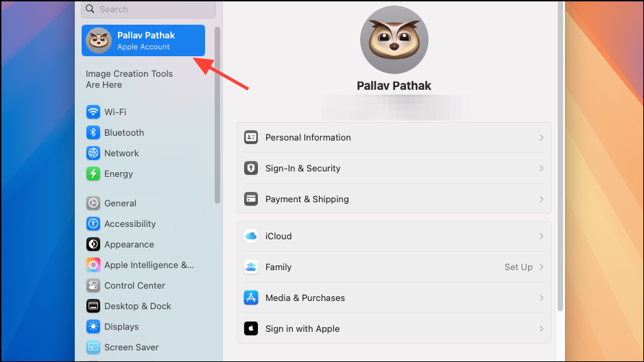Click the Family text
The width and height of the screenshot is (644, 362).
pyautogui.click(x=278, y=267)
